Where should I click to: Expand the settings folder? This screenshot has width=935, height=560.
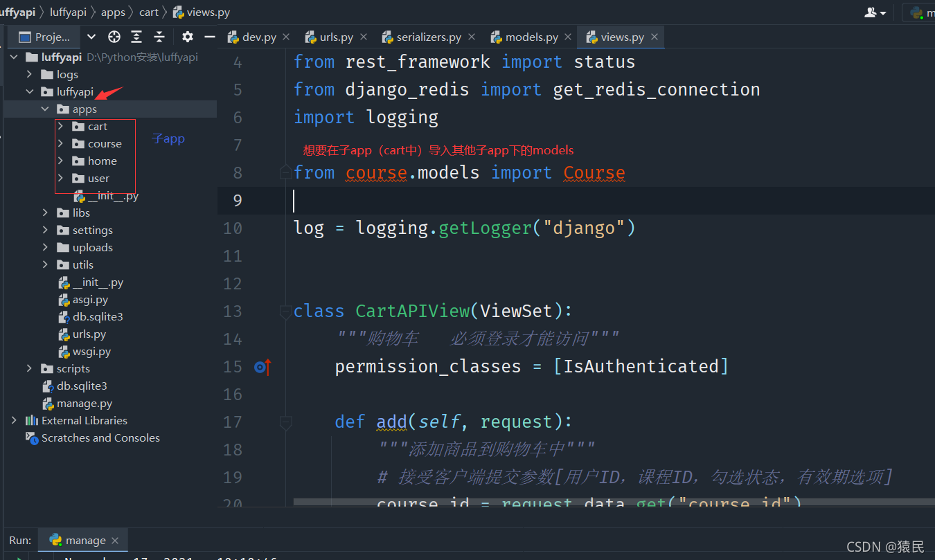click(45, 230)
